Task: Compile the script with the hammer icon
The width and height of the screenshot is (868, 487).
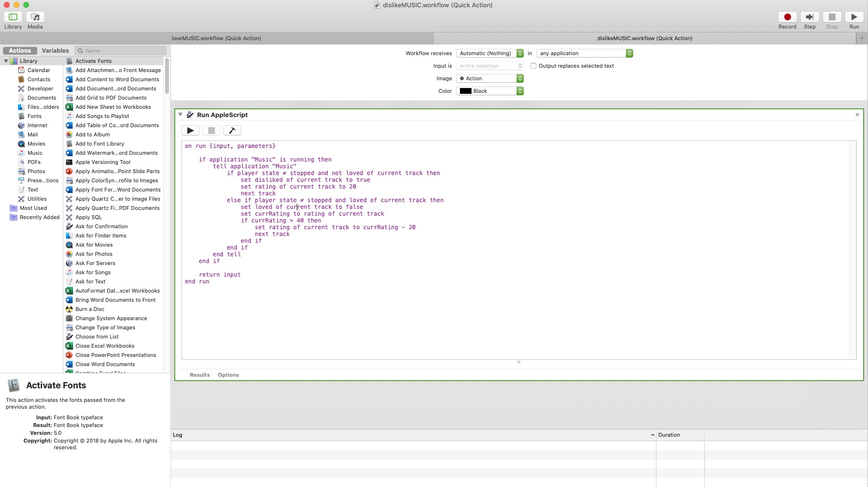Action: tap(232, 131)
